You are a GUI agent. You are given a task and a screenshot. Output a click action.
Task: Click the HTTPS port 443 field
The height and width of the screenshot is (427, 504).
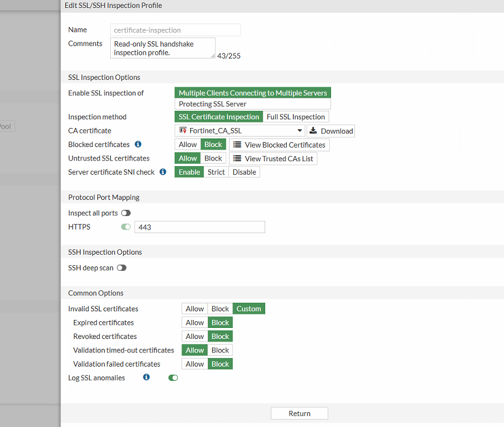[x=199, y=227]
